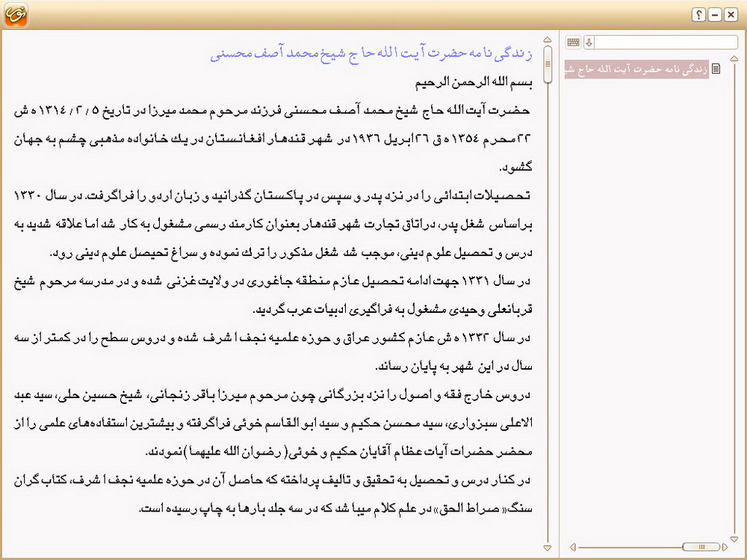Click the sidebar horizontal scroll thumb
The height and width of the screenshot is (560, 747).
point(700,547)
